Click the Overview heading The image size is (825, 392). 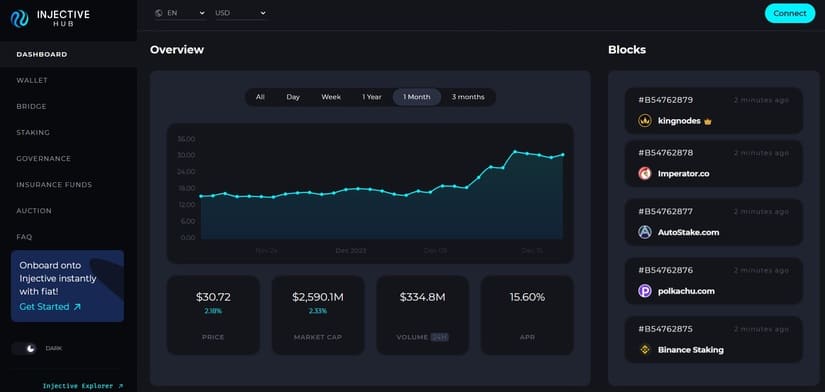click(x=177, y=50)
